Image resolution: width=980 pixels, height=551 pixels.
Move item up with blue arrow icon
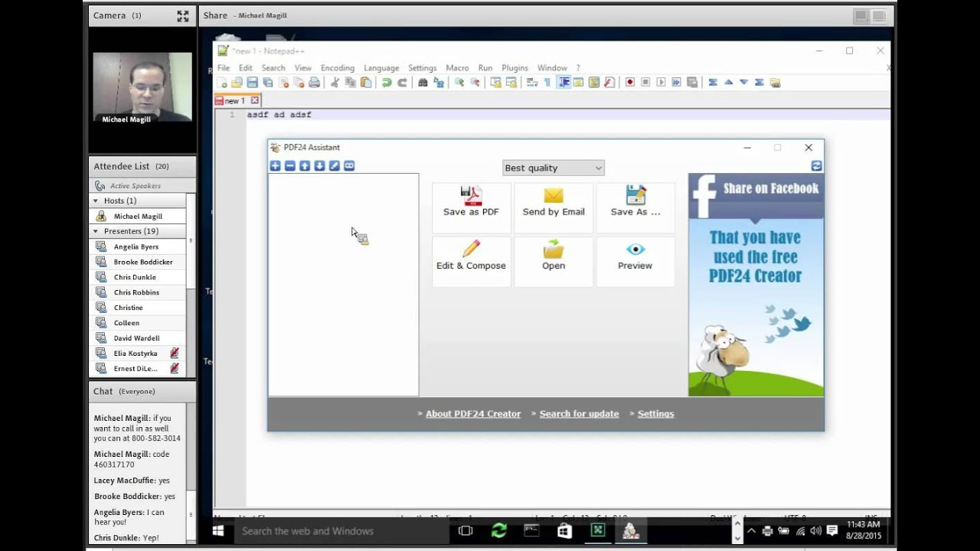click(305, 166)
